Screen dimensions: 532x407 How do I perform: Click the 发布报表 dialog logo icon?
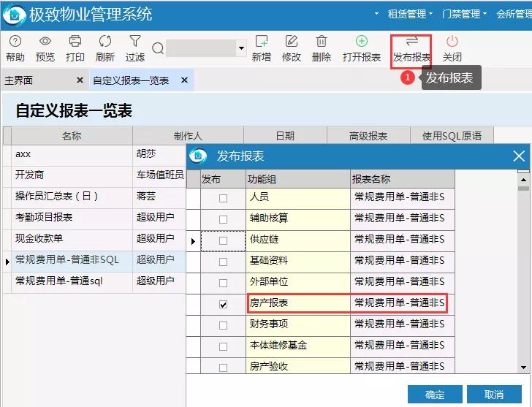(x=198, y=156)
